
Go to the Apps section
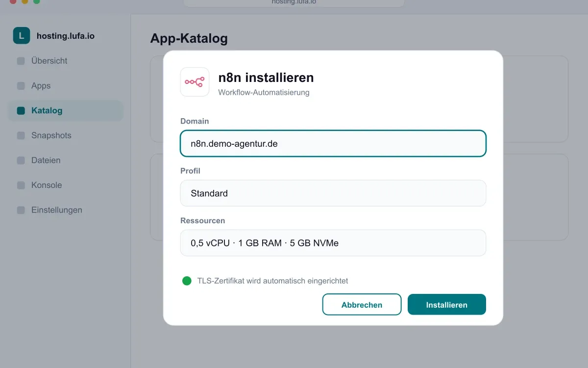coord(66,86)
